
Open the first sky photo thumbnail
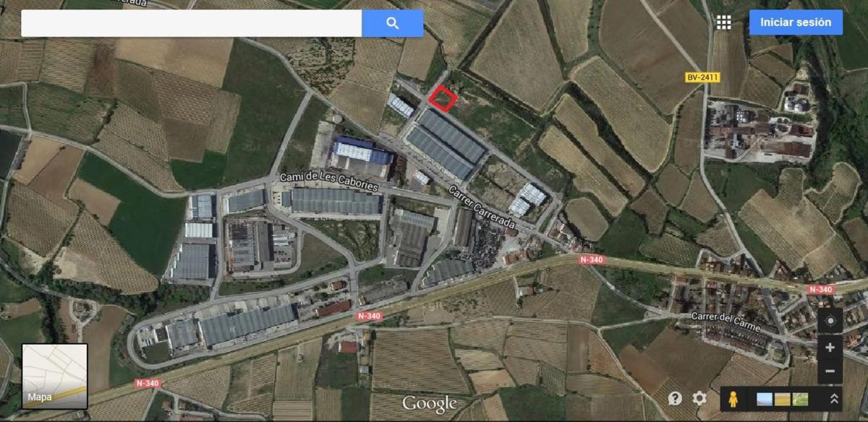click(765, 399)
